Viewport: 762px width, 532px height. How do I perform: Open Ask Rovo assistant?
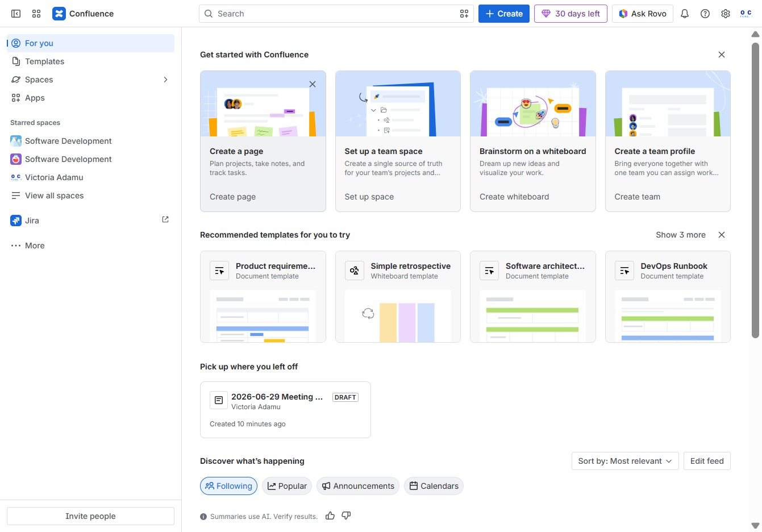click(x=643, y=14)
